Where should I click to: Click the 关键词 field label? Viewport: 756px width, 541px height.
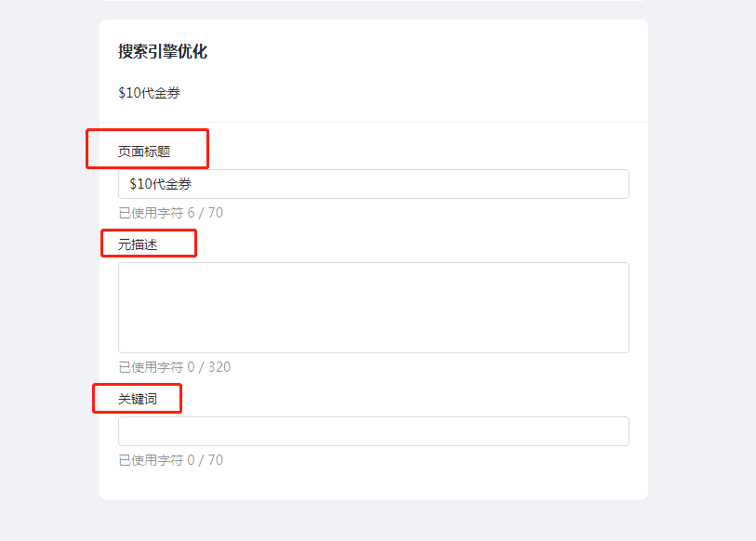click(x=138, y=399)
